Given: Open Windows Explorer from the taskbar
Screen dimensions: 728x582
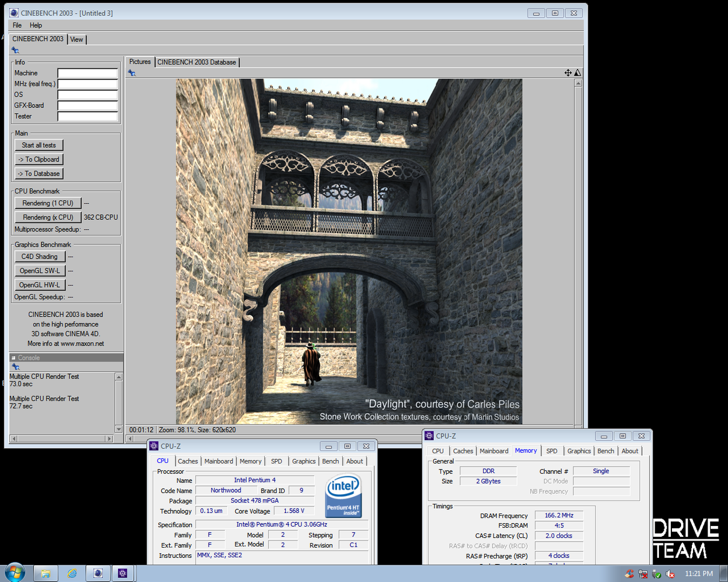Looking at the screenshot, I should click(x=45, y=573).
